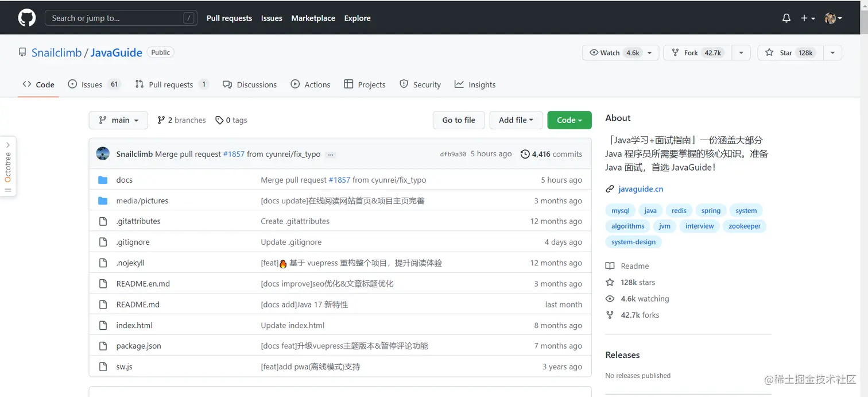Switch to the repository Pull requests tab
The image size is (868, 397).
click(172, 84)
